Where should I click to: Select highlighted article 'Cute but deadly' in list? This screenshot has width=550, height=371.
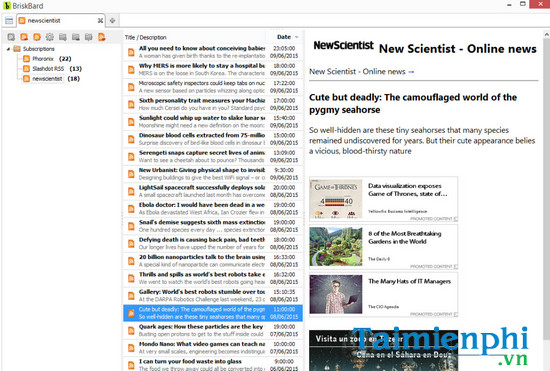tap(213, 313)
